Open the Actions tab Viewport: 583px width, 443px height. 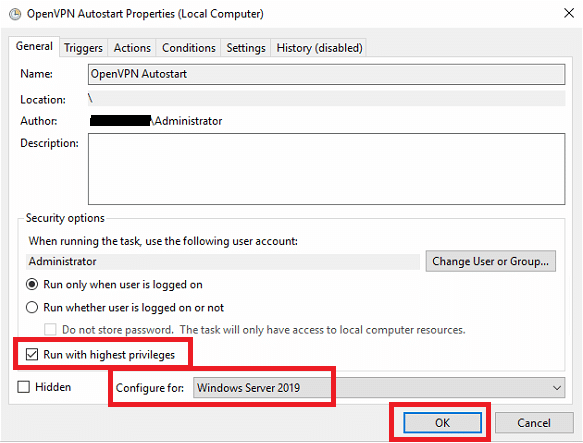[132, 48]
